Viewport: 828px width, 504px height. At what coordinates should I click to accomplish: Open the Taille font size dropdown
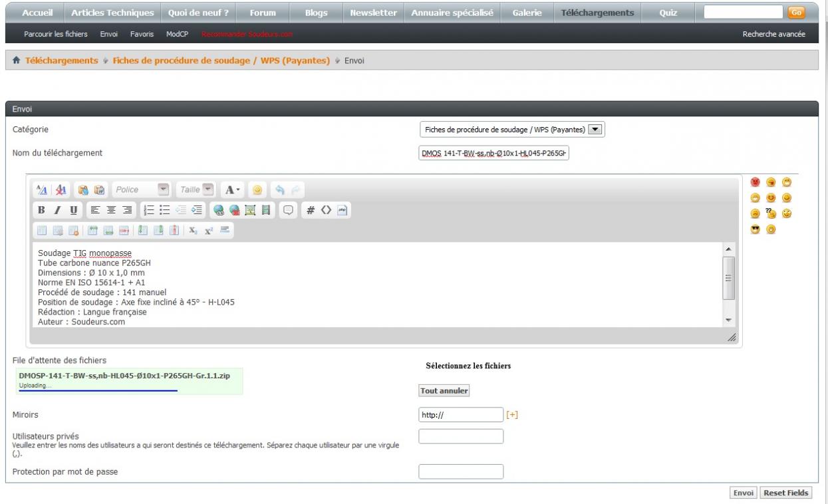(208, 189)
